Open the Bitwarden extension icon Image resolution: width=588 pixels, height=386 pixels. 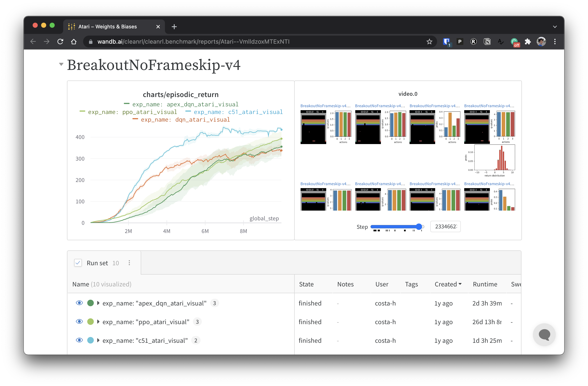pos(446,42)
